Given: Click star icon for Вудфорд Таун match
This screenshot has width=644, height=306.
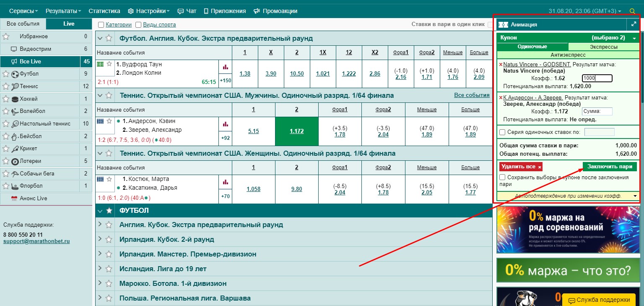Looking at the screenshot, I should (109, 64).
